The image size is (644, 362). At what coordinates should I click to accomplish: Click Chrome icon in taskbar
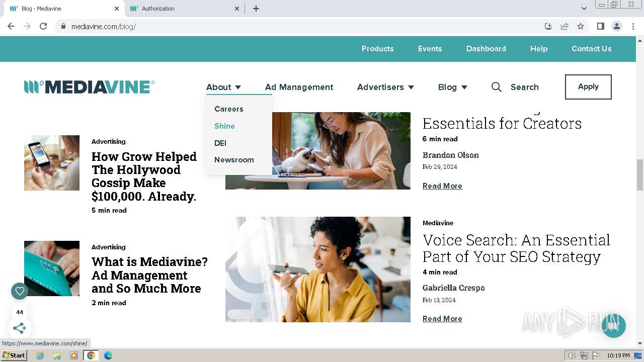coord(91,355)
